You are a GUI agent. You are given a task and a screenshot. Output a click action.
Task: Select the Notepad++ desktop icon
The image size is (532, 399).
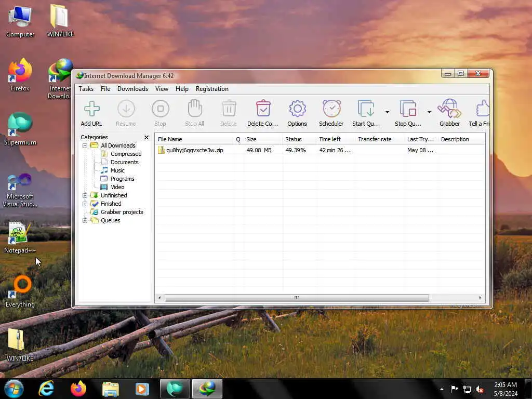click(x=20, y=237)
